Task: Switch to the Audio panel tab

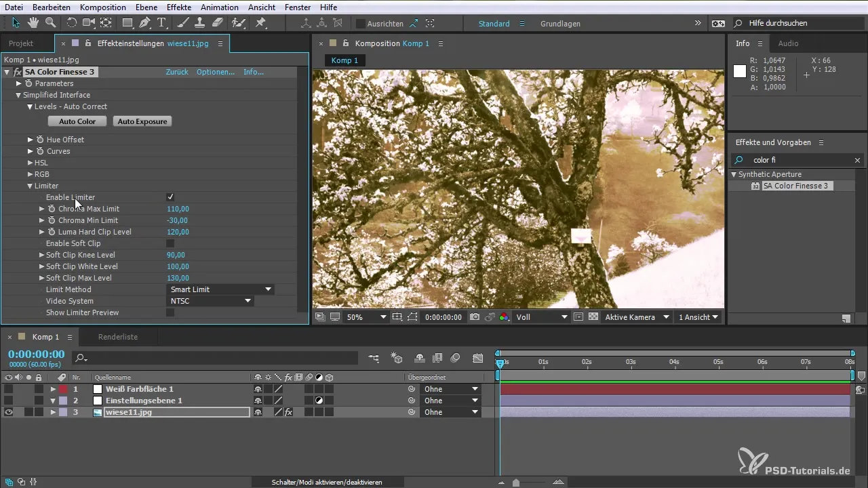Action: pos(788,43)
